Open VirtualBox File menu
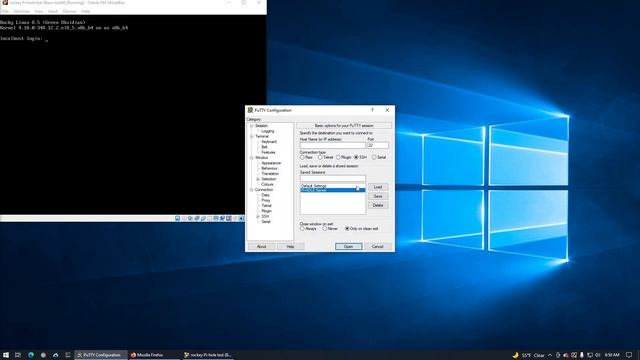 [x=5, y=11]
